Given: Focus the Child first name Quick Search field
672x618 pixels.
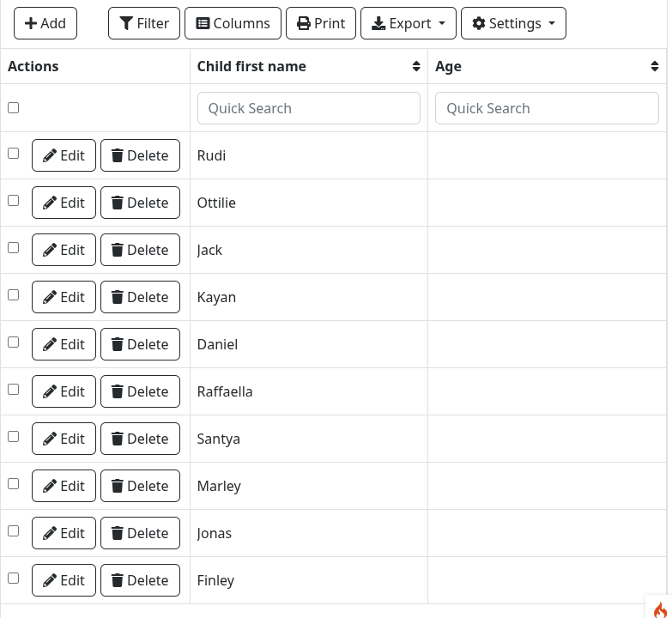Looking at the screenshot, I should point(309,108).
